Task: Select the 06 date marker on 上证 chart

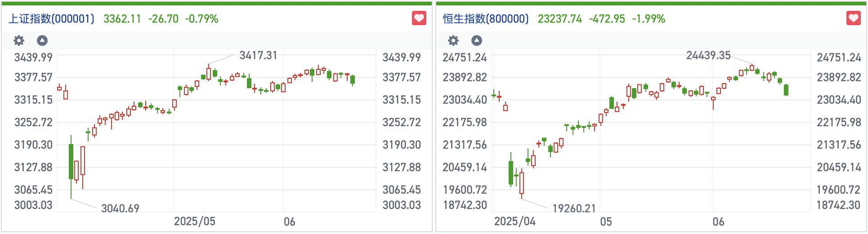Action: (x=289, y=221)
